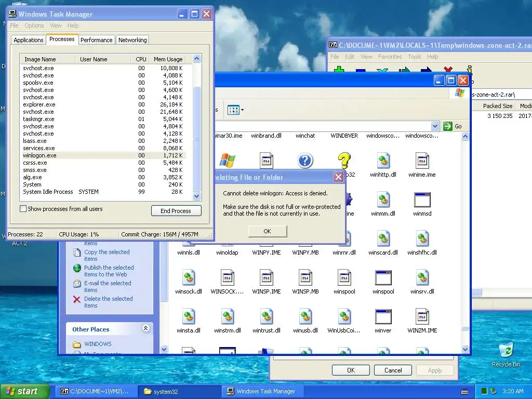
Task: Select WINDBVER yellow question mark icon
Action: 344,161
